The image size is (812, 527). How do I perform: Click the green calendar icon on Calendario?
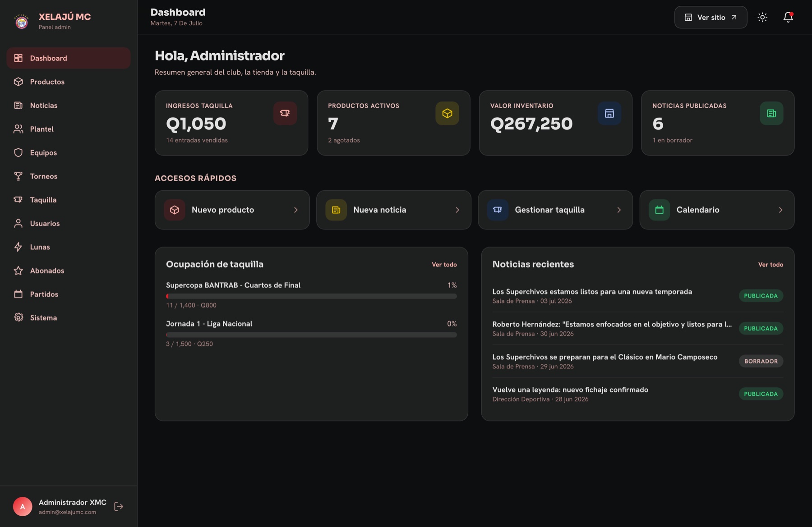coord(659,210)
